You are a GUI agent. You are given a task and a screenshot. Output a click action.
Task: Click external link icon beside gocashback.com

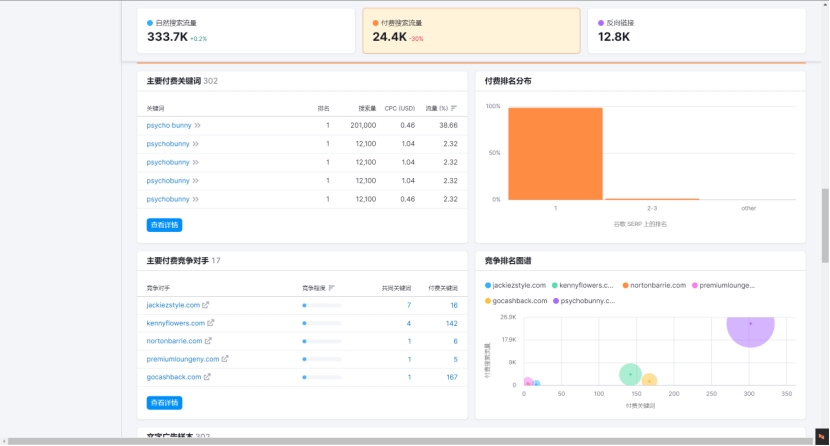(207, 377)
